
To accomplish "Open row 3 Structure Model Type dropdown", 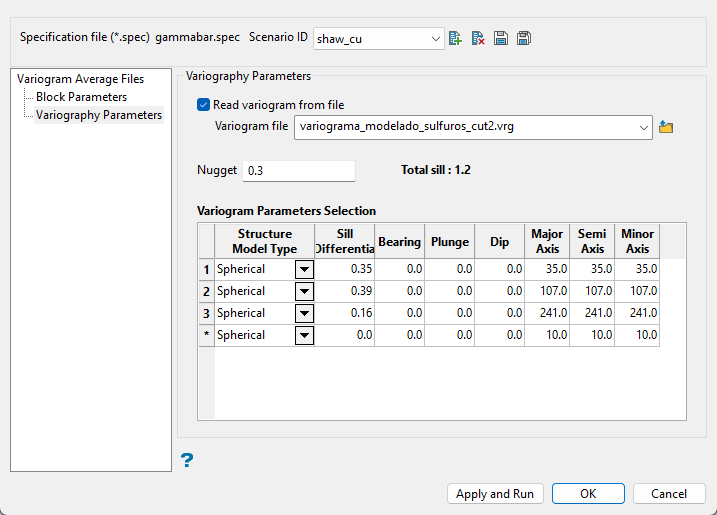I will point(304,313).
